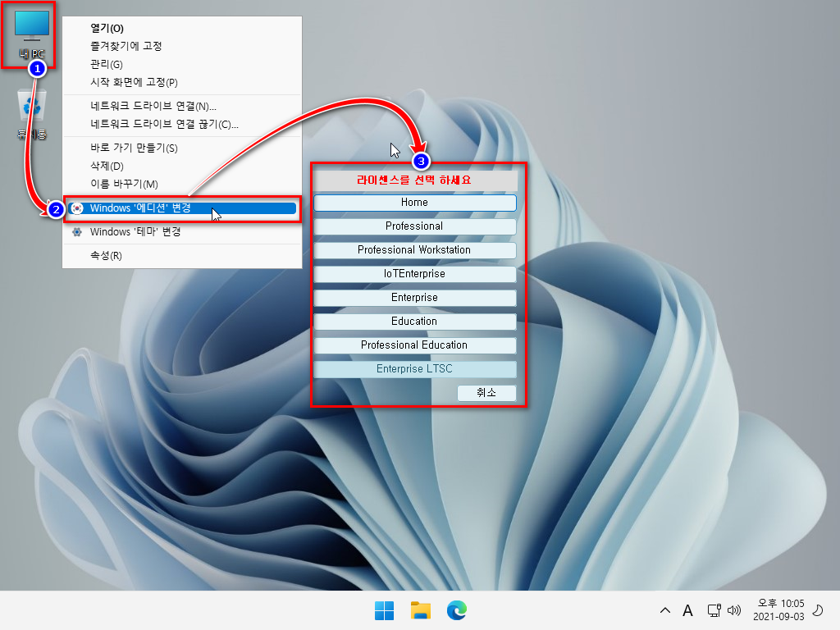
Task: Select the IoTEnterprise license button
Action: pyautogui.click(x=414, y=274)
